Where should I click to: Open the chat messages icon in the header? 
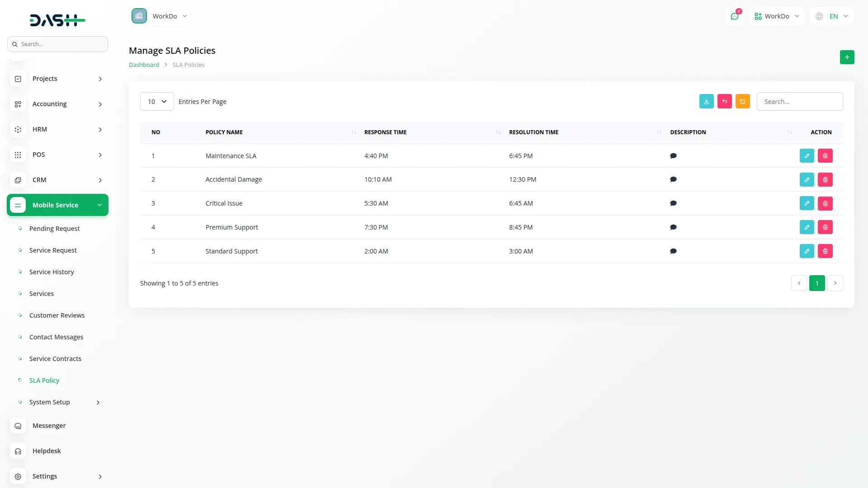(735, 16)
